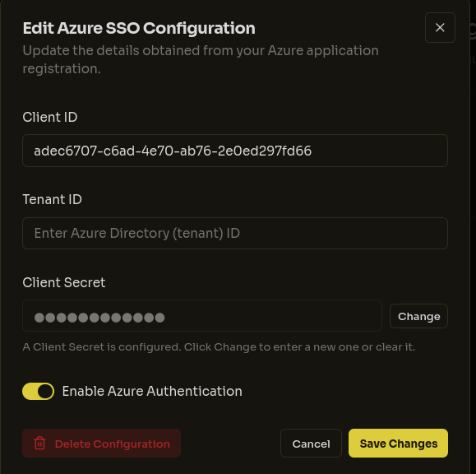
Task: Click the 'Enable Azure Authentication' label
Action: [x=152, y=391]
